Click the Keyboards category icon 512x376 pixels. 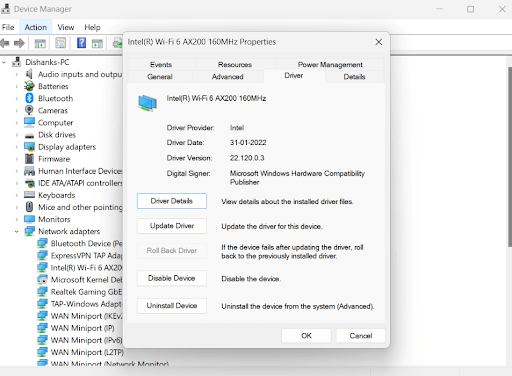[x=29, y=195]
